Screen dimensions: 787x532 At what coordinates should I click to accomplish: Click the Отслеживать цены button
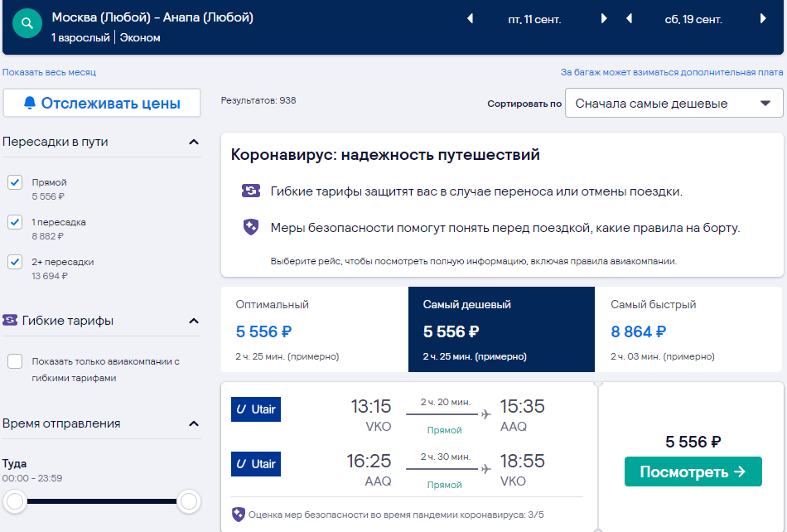pos(102,103)
